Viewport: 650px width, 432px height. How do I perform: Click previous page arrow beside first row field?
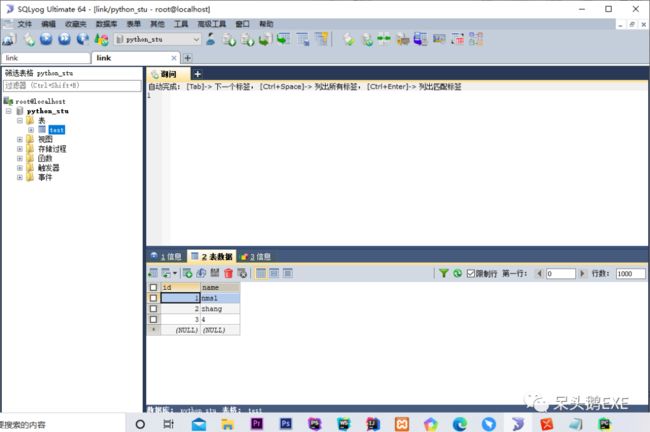539,273
